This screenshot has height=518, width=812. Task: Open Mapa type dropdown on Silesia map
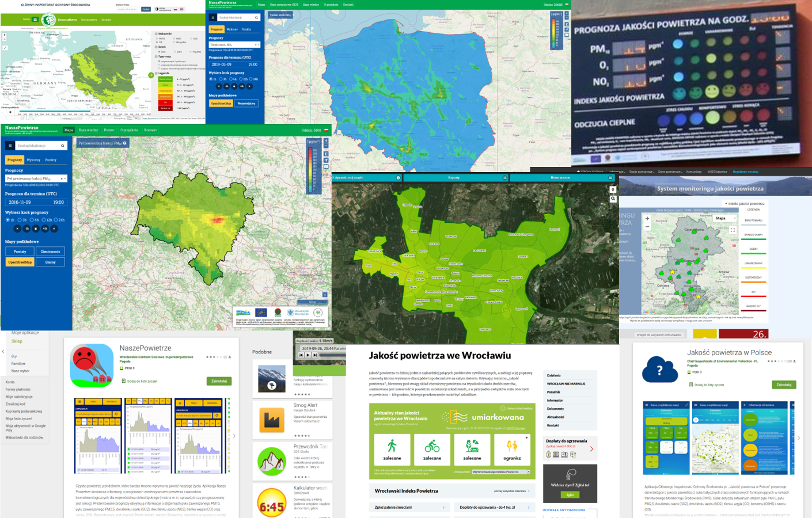click(725, 218)
